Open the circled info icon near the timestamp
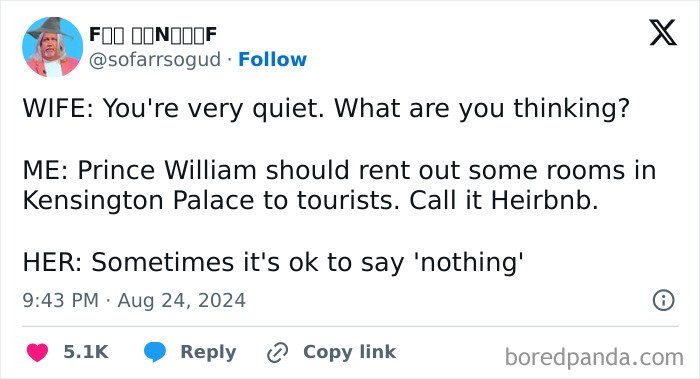This screenshot has height=379, width=700. tap(663, 300)
